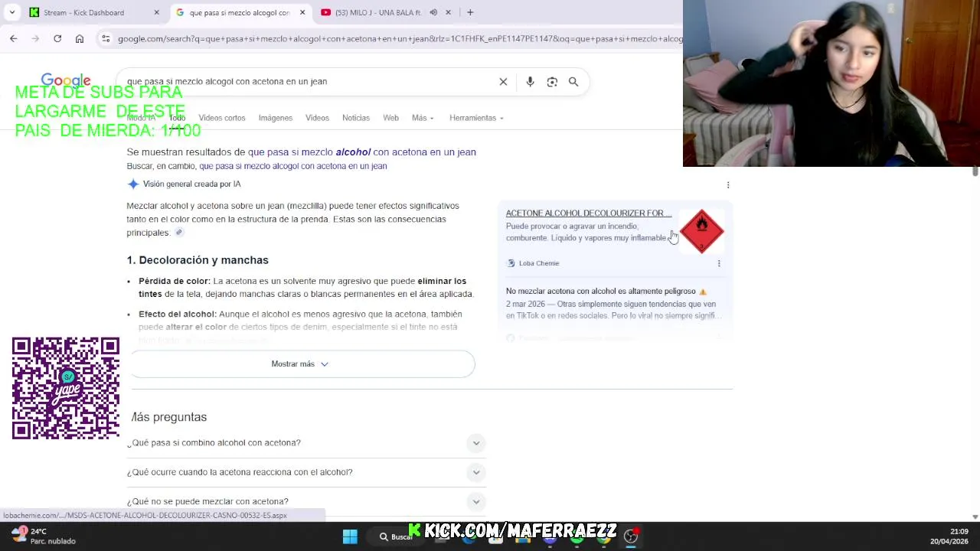Open 'No mezclar acetona con alcohol' result
The width and height of the screenshot is (980, 551).
click(x=601, y=291)
